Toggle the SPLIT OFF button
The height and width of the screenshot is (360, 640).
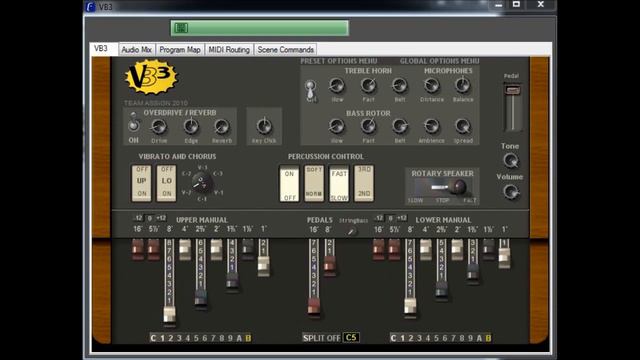click(321, 338)
